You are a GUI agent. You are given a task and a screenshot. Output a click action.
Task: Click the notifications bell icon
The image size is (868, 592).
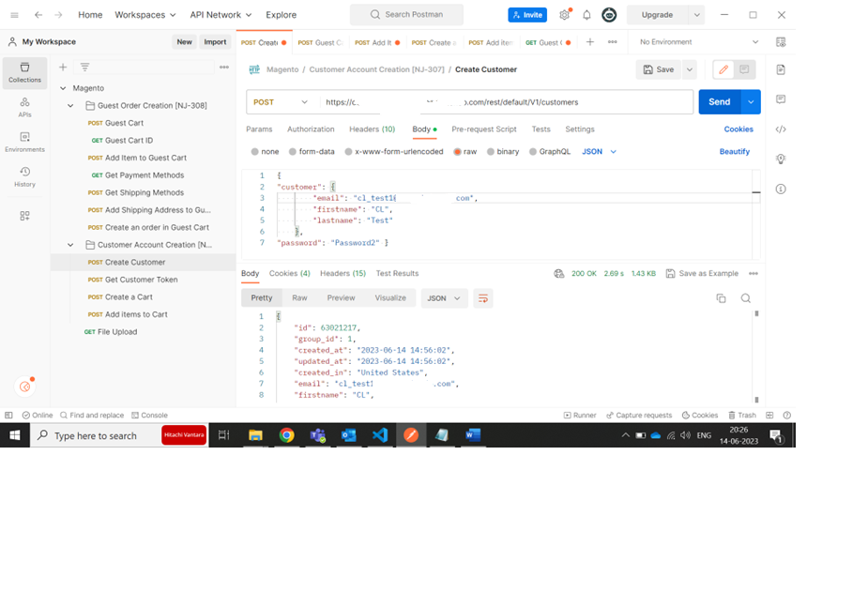pyautogui.click(x=586, y=15)
